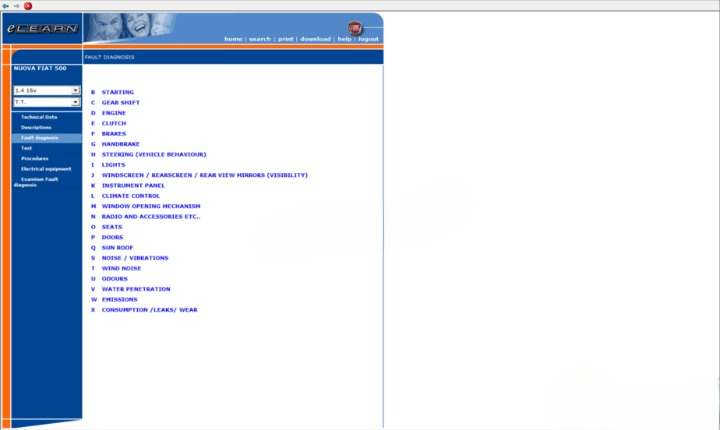Click the home link in header
Image resolution: width=720 pixels, height=430 pixels.
(233, 39)
